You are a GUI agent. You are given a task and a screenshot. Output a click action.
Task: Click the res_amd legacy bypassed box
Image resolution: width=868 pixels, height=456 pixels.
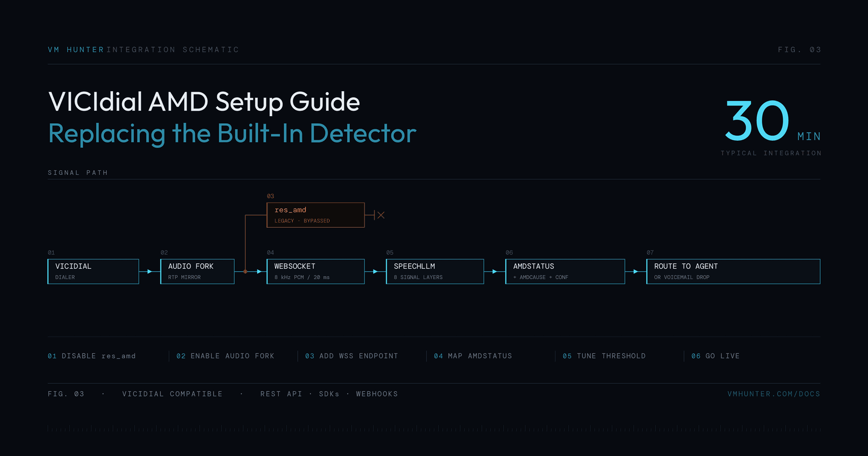click(316, 215)
